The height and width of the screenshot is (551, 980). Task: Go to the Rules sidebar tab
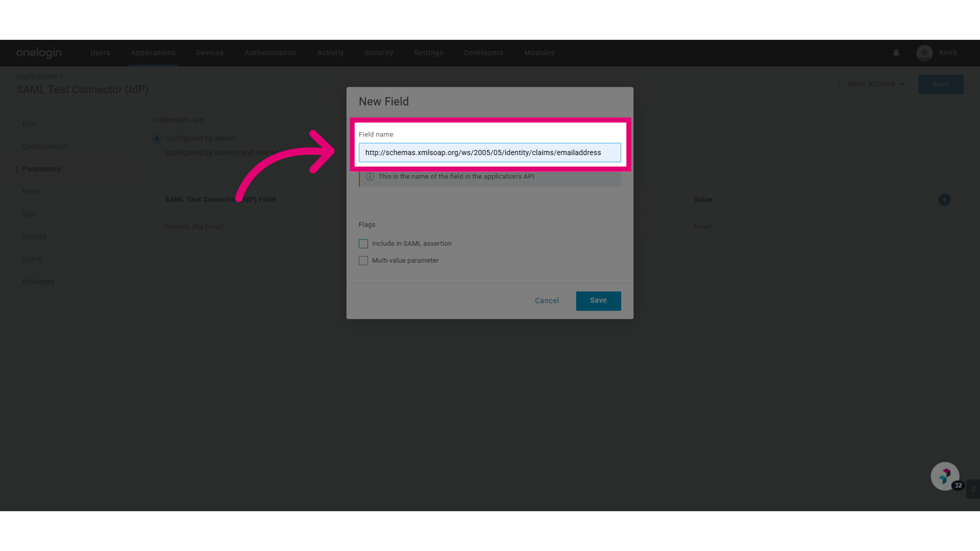pos(31,192)
